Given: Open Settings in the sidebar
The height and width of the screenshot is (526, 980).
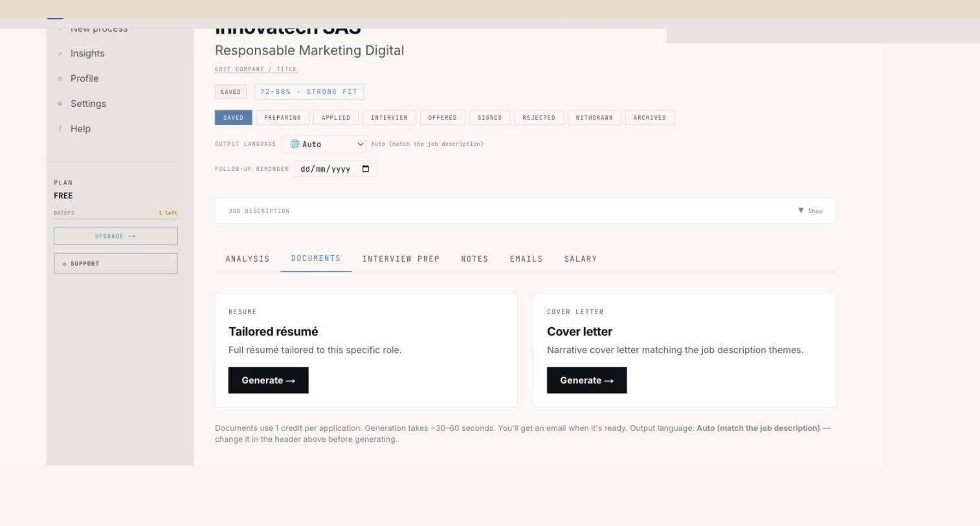Looking at the screenshot, I should click(x=88, y=104).
